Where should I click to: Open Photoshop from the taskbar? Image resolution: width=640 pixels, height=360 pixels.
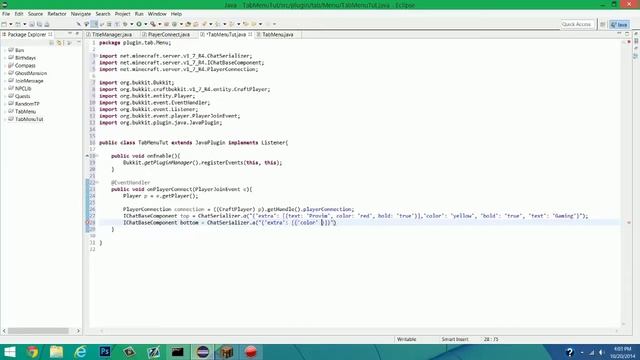105,352
